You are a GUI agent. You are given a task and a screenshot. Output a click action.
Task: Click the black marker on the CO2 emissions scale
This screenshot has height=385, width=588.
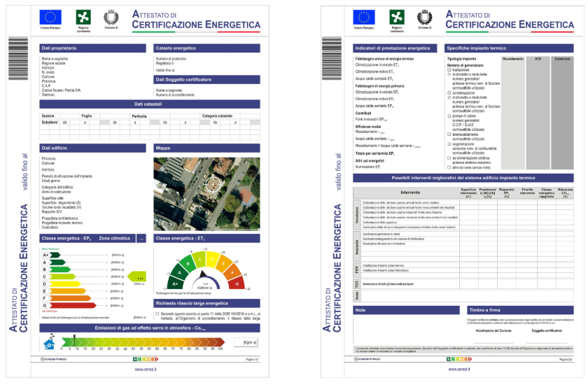tap(74, 341)
